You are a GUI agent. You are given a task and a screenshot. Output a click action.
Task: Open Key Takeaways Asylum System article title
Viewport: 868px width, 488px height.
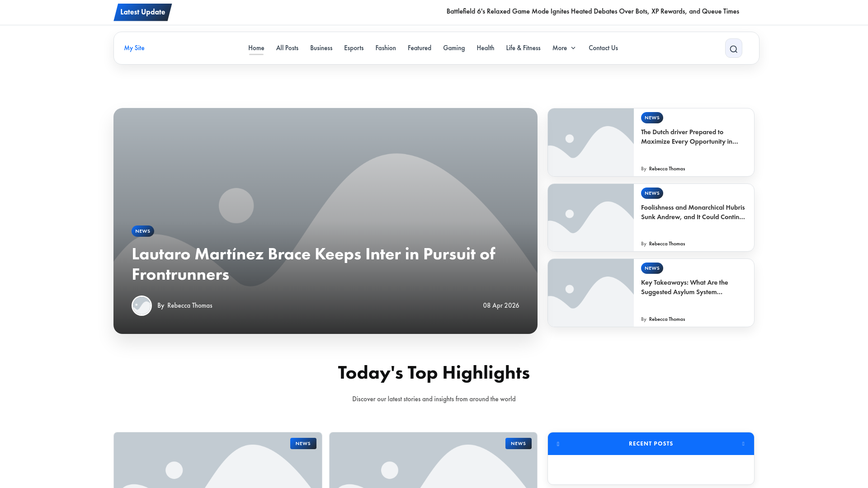click(684, 287)
